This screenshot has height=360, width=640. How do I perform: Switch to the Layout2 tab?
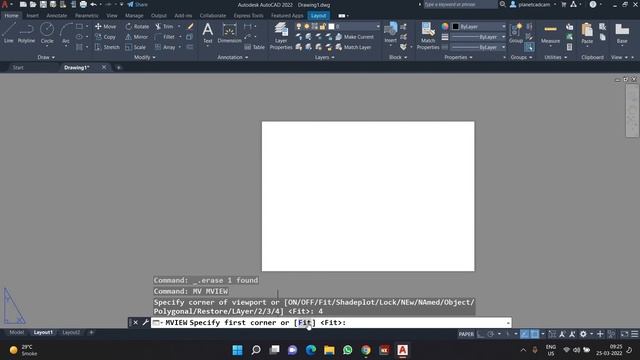coord(71,333)
